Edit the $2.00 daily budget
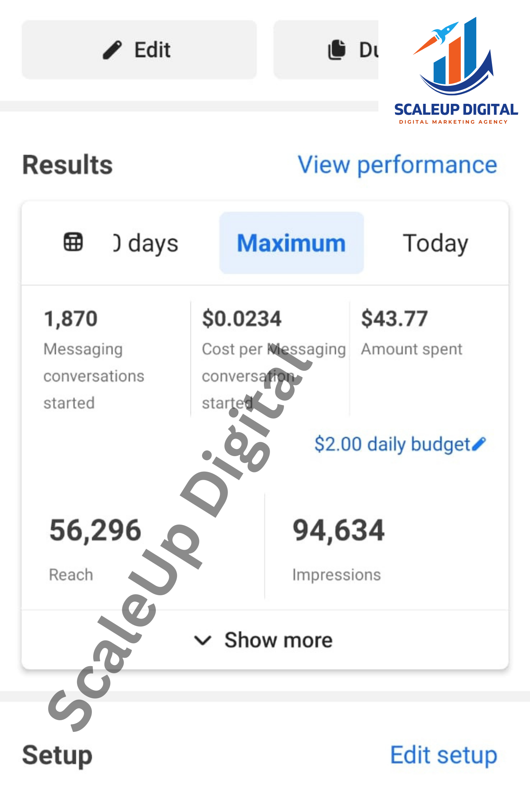The image size is (530, 812). coord(392,444)
